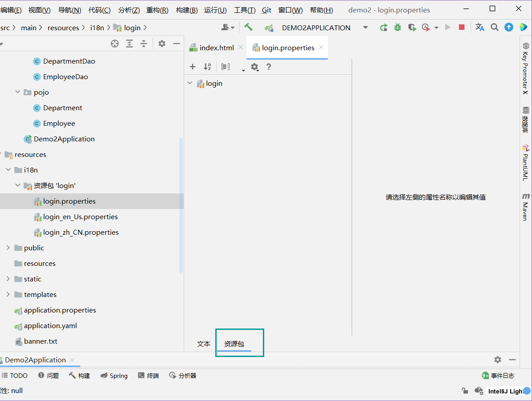Open the Translate icon in toolbar
Screen dimensions: 532x401
click(480, 28)
